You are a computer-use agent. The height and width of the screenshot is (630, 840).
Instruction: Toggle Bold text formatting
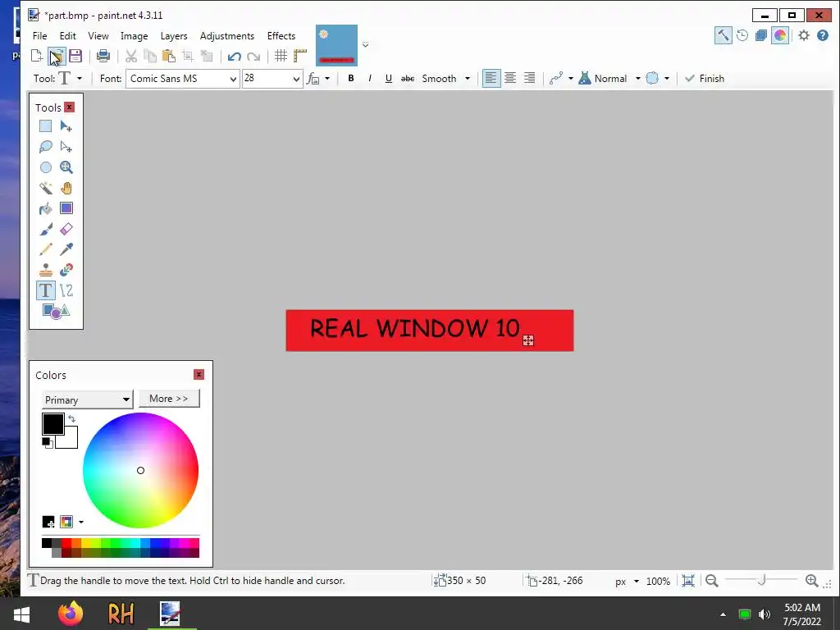[351, 79]
